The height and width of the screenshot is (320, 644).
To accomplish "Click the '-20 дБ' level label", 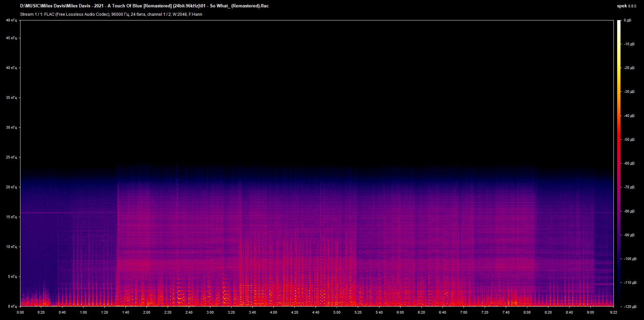I will tap(629, 68).
